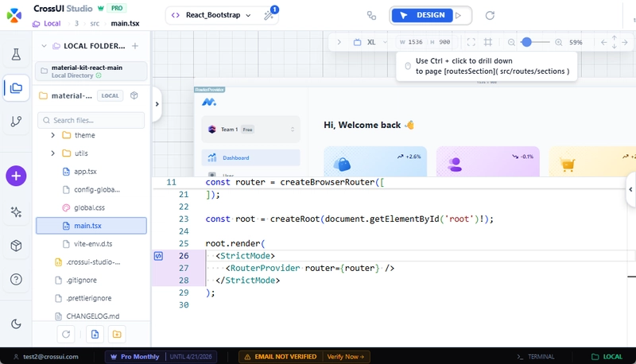This screenshot has width=636, height=364.
Task: Click test2@crossui.com account in status bar
Action: [x=46, y=357]
